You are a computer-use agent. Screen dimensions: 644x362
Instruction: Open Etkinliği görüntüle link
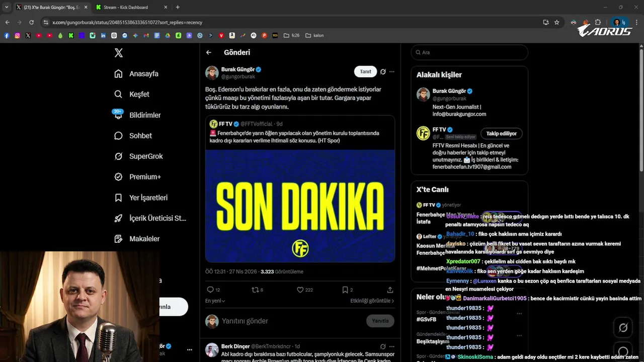(372, 301)
